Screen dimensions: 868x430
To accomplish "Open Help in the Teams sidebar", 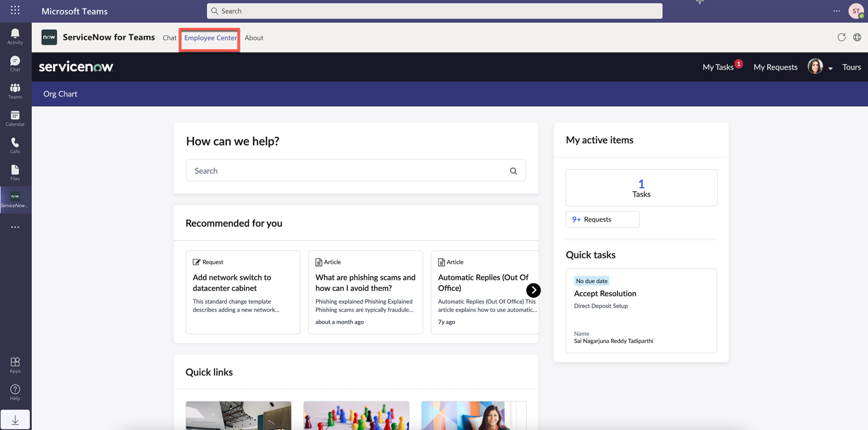I will 15,393.
